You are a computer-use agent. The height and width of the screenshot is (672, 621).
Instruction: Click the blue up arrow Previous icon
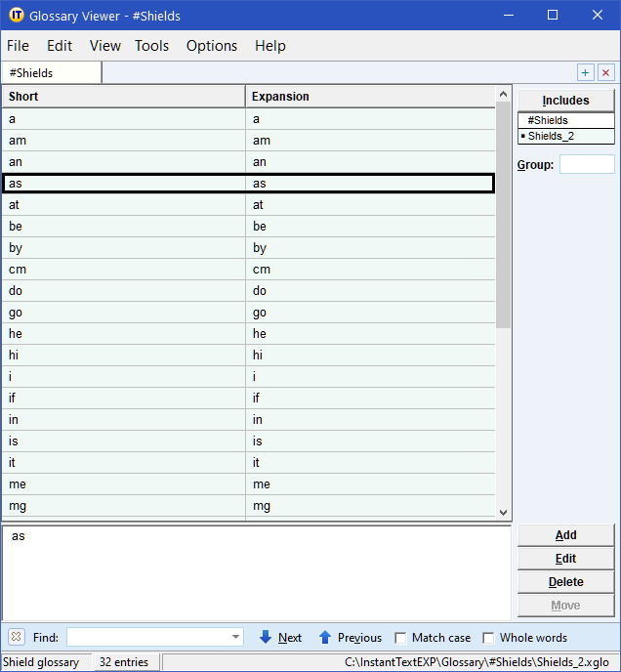coord(325,638)
